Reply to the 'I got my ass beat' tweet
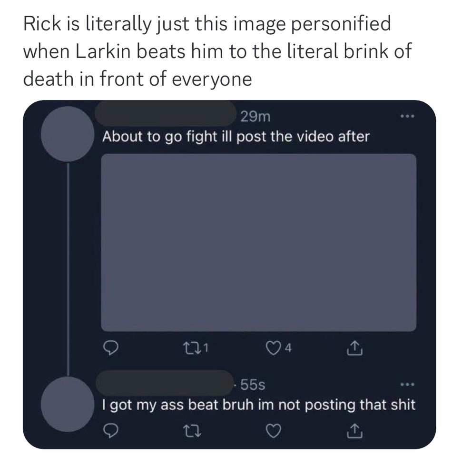 (x=110, y=430)
